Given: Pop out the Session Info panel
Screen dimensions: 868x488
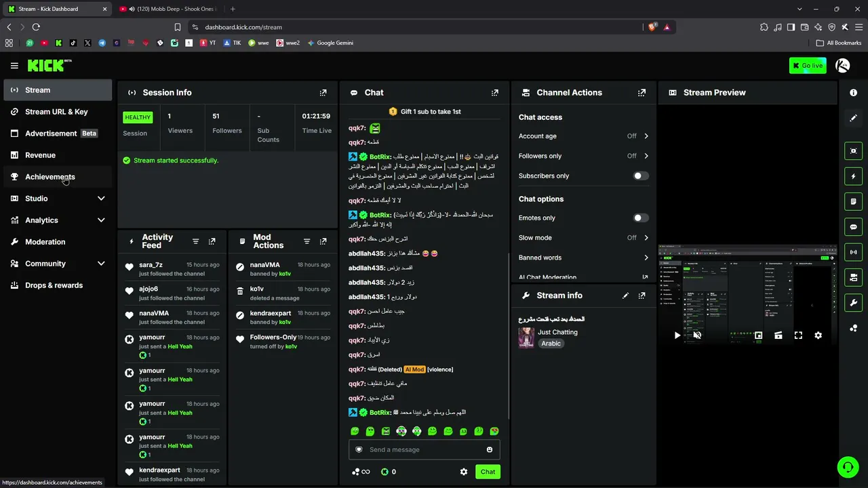Looking at the screenshot, I should click(323, 93).
